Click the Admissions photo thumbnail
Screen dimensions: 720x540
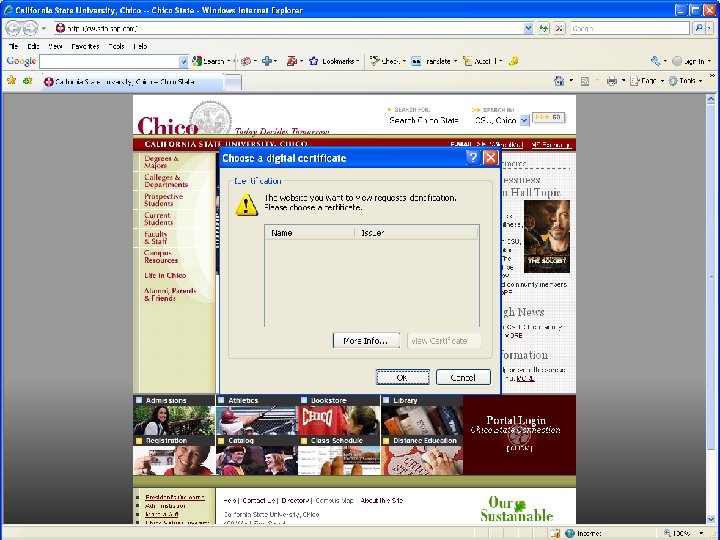pyautogui.click(x=174, y=420)
